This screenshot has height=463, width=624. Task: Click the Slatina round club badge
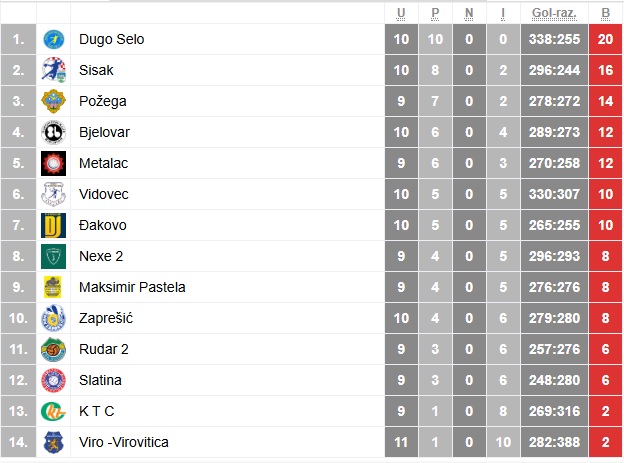click(53, 380)
